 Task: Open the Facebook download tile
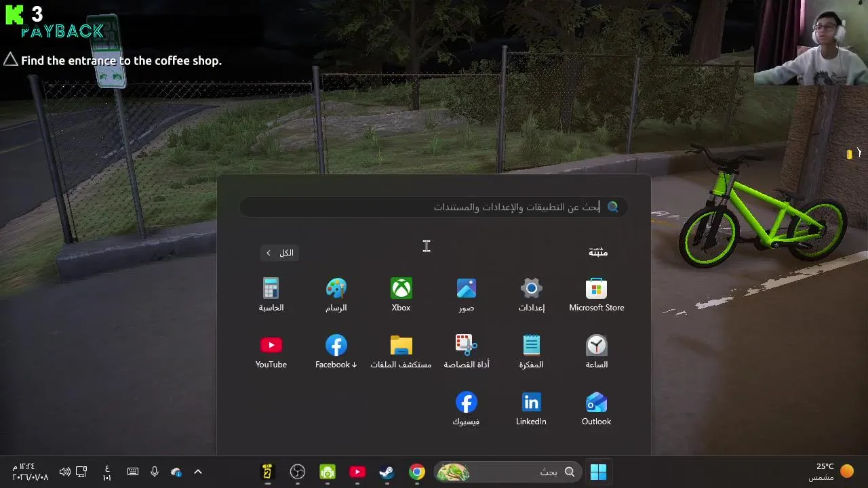336,352
